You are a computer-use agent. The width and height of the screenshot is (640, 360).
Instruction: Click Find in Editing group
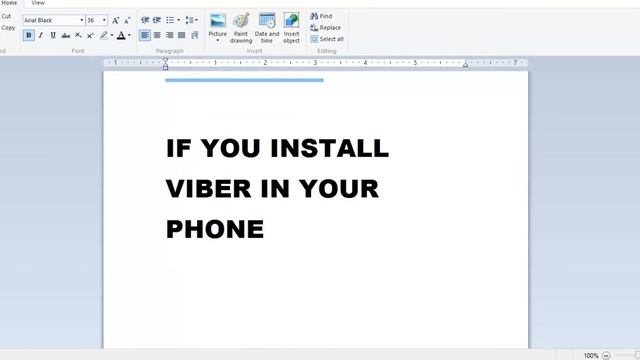point(321,16)
